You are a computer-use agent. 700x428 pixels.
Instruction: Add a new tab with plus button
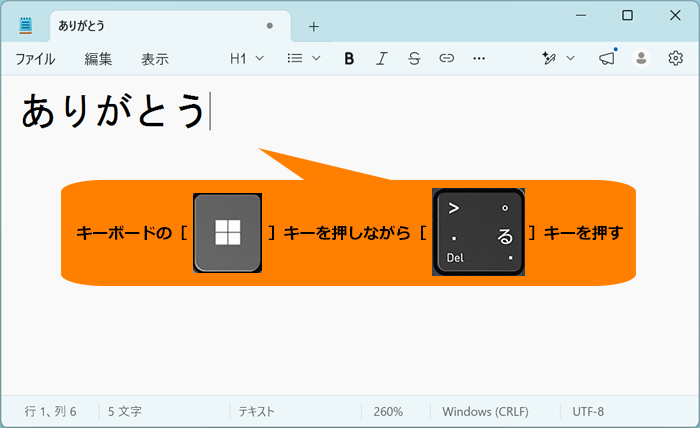pyautogui.click(x=314, y=27)
